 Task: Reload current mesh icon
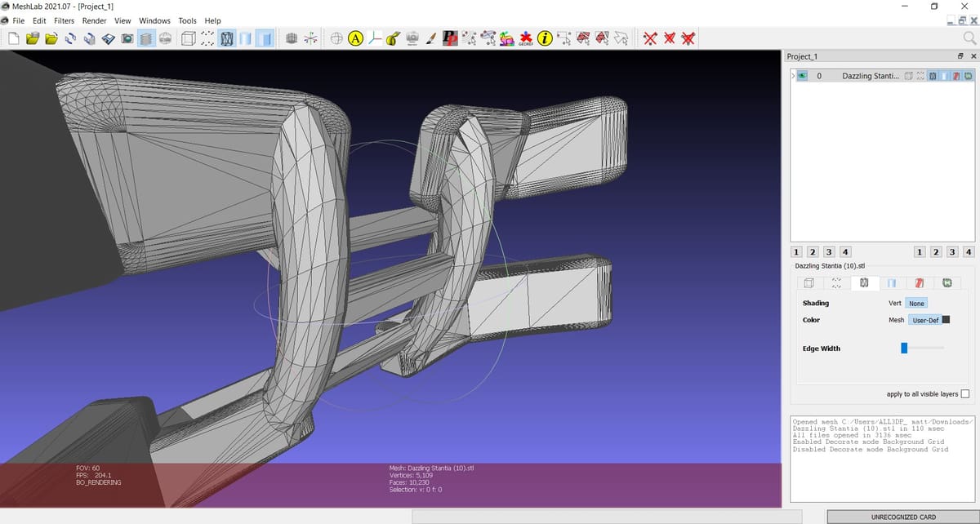tap(70, 38)
